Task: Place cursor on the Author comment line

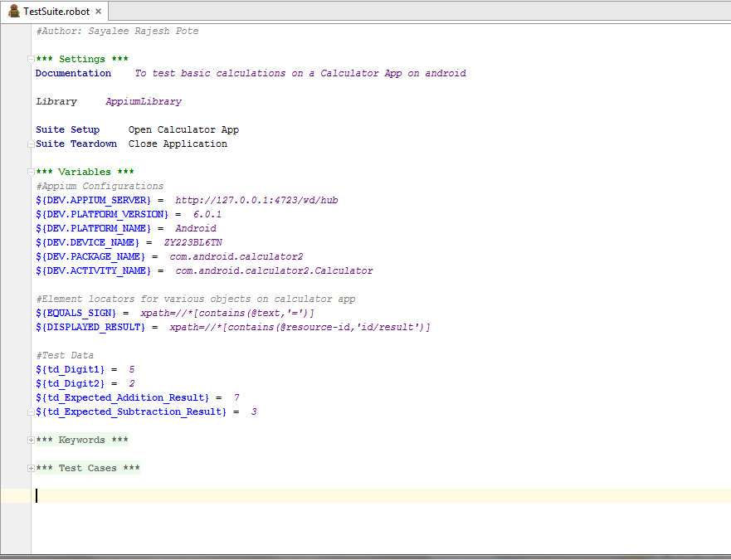Action: point(117,32)
